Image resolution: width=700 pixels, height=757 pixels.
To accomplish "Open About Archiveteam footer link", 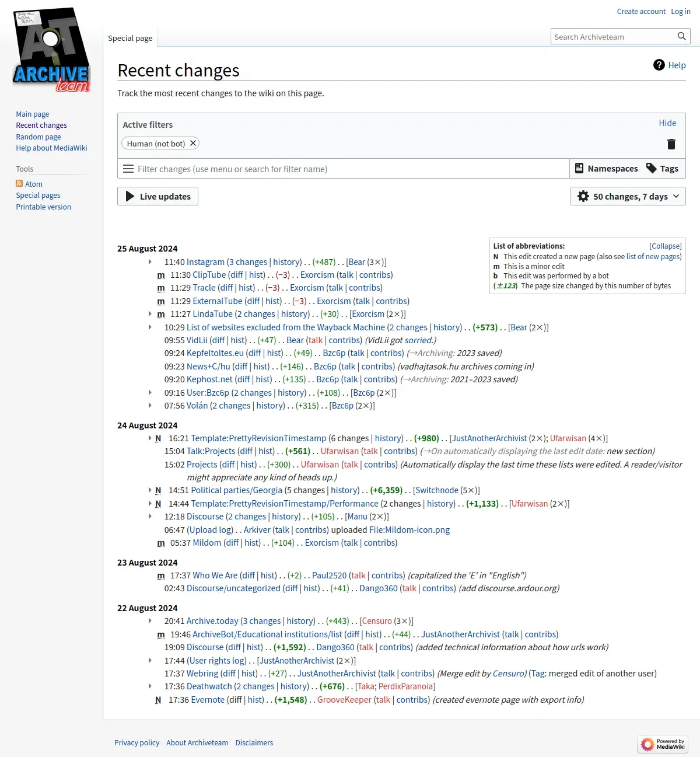I will 197,743.
